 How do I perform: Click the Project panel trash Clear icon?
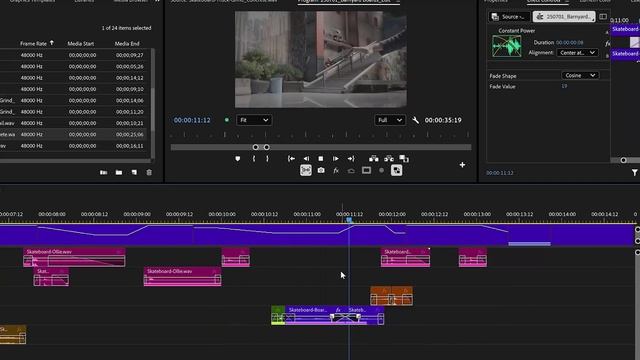[149, 173]
